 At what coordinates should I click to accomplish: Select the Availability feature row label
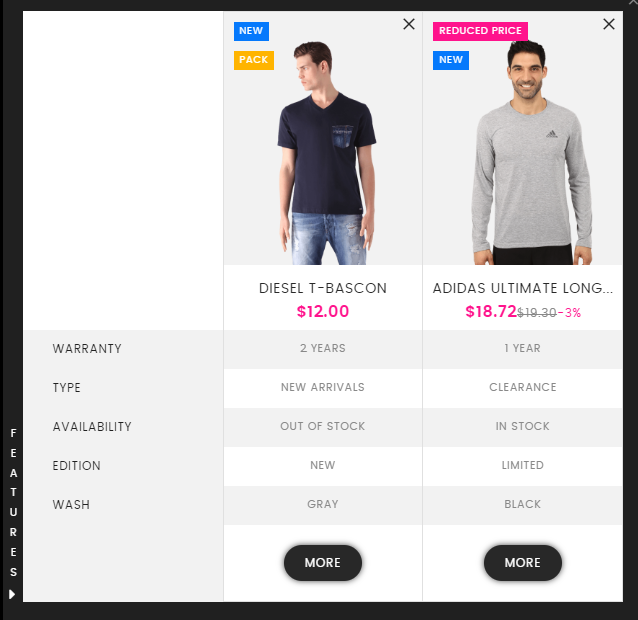tap(92, 427)
